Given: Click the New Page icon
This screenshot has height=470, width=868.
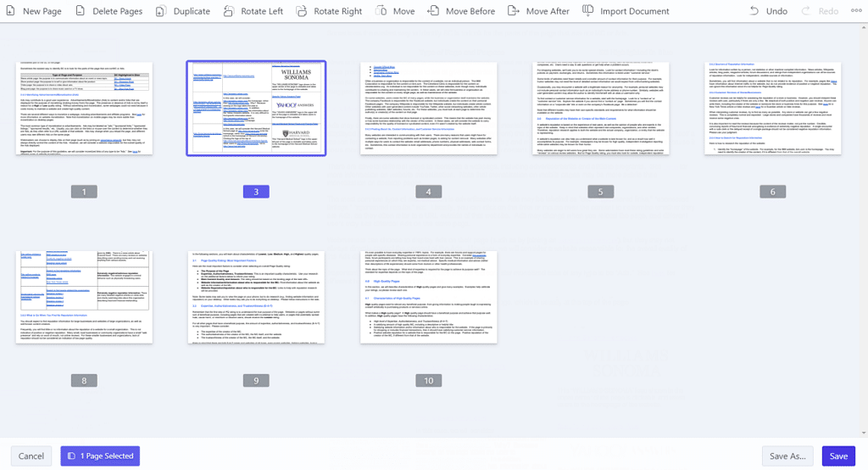Looking at the screenshot, I should pyautogui.click(x=10, y=10).
